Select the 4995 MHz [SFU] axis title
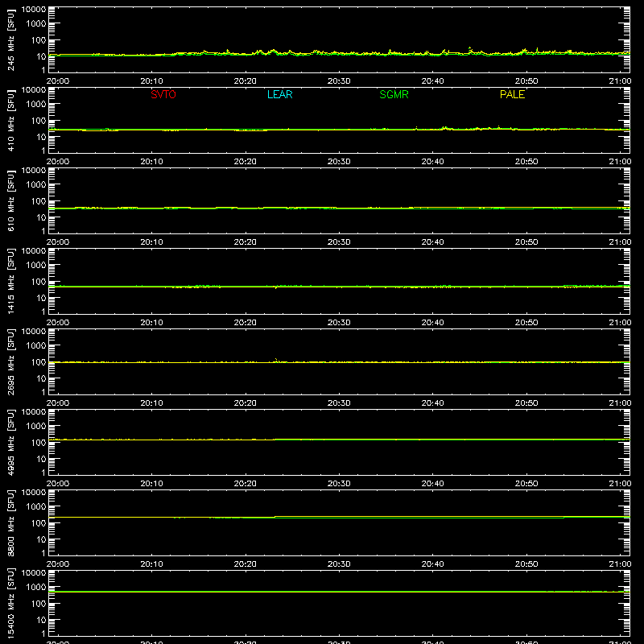 10,442
